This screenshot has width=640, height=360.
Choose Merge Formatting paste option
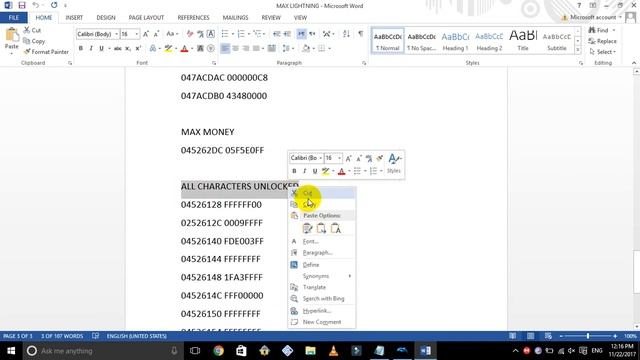pos(321,229)
